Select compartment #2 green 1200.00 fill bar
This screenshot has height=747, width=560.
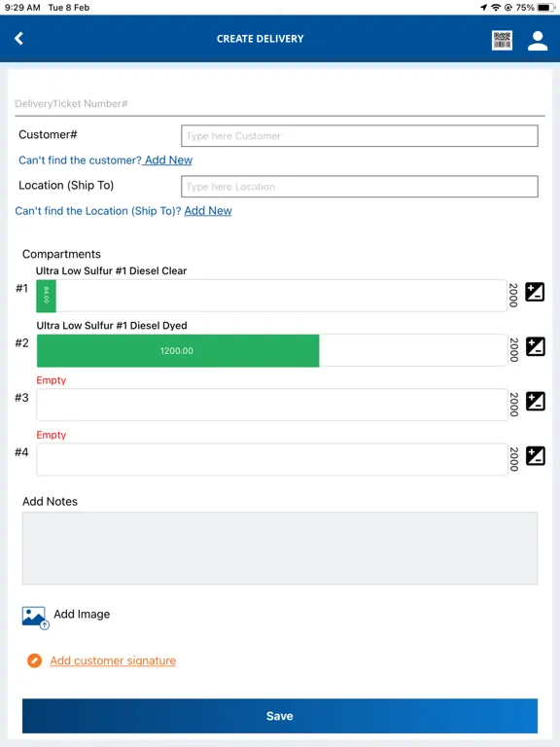[x=178, y=350]
